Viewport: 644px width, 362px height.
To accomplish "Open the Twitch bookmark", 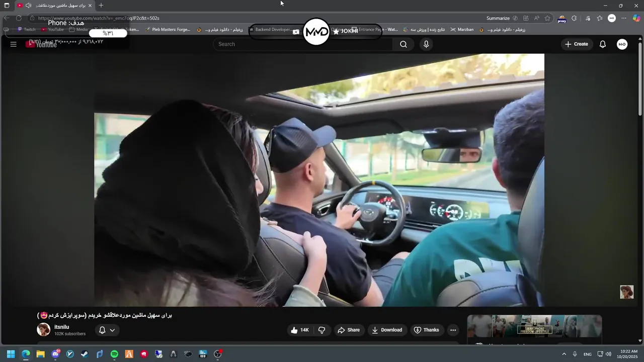I will (x=27, y=30).
